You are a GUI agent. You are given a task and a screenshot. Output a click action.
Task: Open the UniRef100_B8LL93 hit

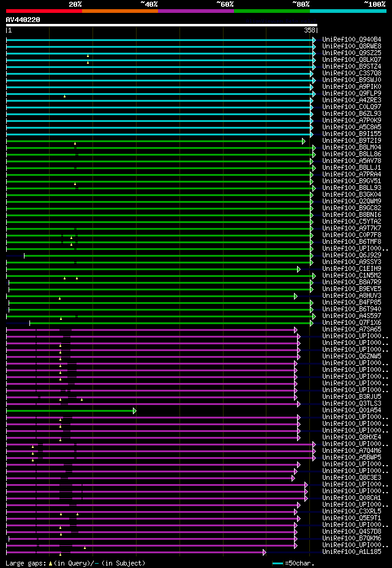pyautogui.click(x=352, y=188)
